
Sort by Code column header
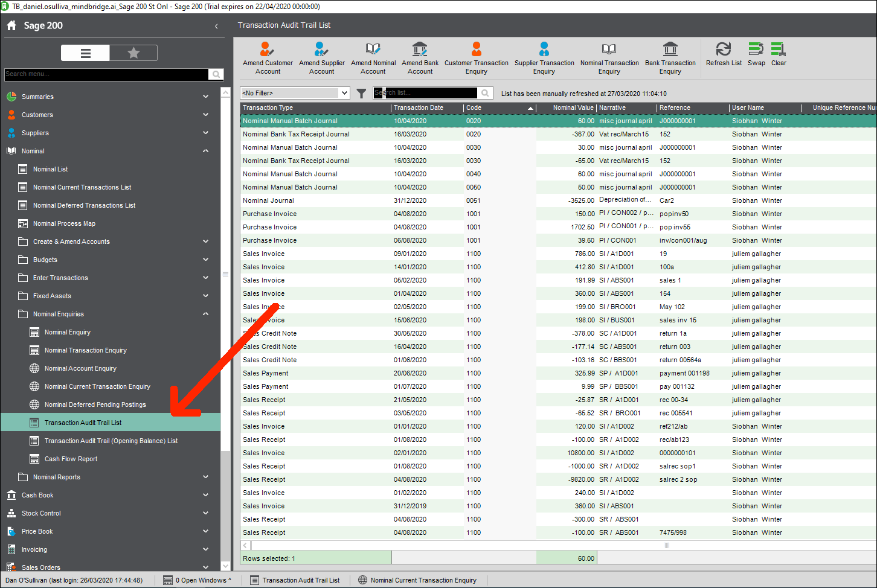pos(500,107)
